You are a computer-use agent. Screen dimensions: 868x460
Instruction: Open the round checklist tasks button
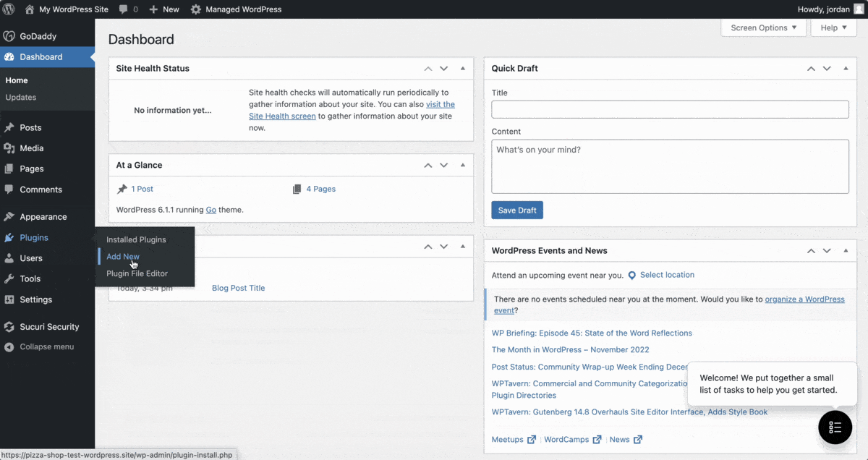[x=835, y=427]
